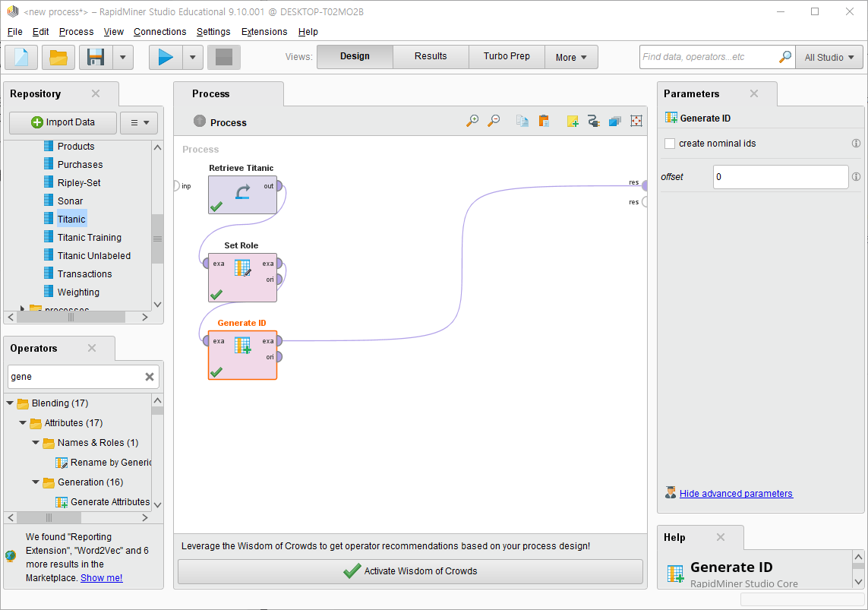The image size is (868, 610).
Task: Open the save options dropdown arrow
Action: 123,57
